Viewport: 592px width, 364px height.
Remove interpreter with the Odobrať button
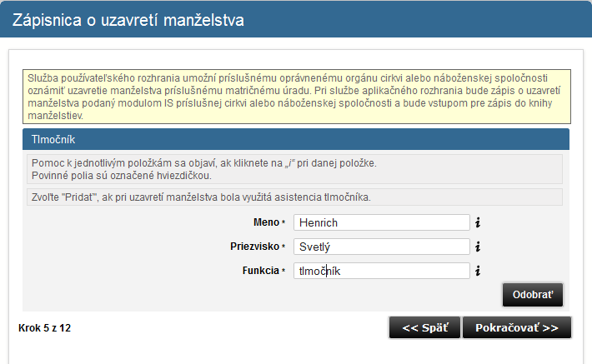tap(533, 295)
